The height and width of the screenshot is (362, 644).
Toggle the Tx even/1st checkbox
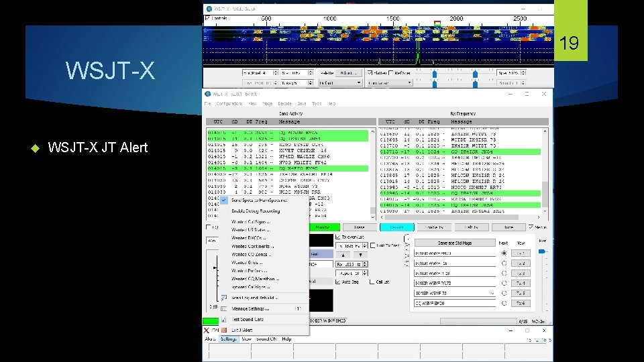(337, 237)
